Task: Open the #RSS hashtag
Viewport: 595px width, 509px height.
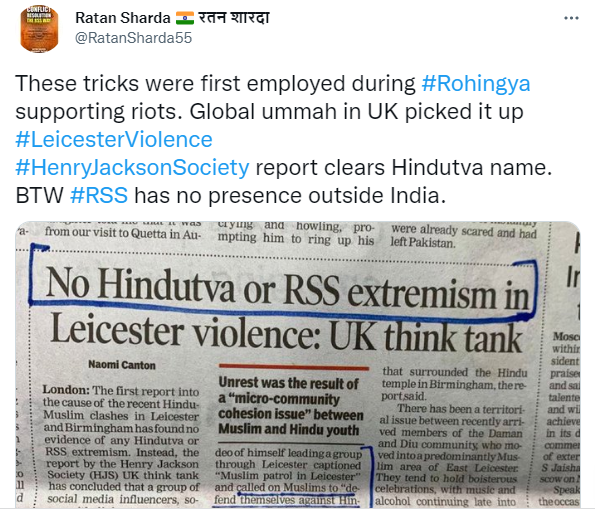Action: tap(99, 195)
